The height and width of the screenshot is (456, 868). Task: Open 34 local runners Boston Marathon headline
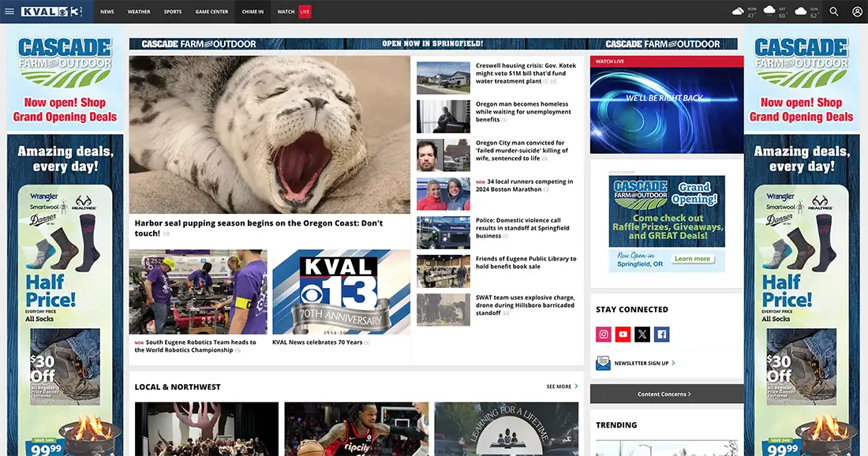tap(524, 185)
